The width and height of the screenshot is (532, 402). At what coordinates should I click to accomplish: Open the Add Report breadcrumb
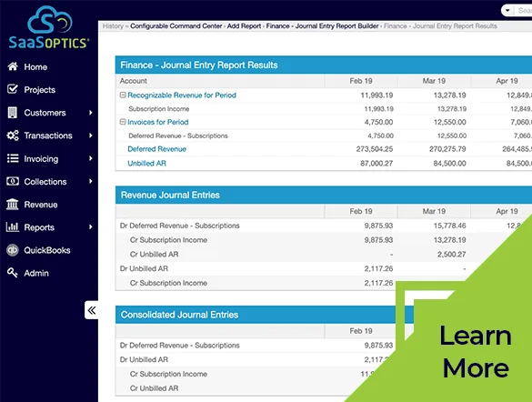244,26
